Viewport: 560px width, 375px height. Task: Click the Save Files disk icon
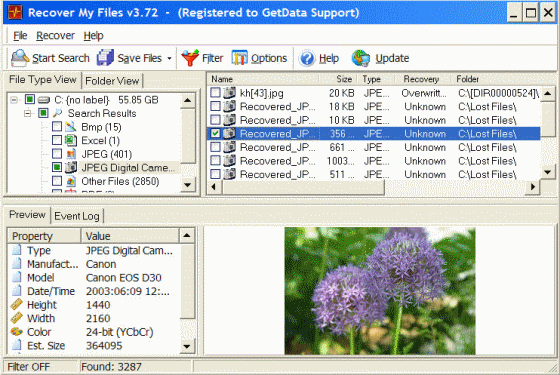(x=105, y=58)
